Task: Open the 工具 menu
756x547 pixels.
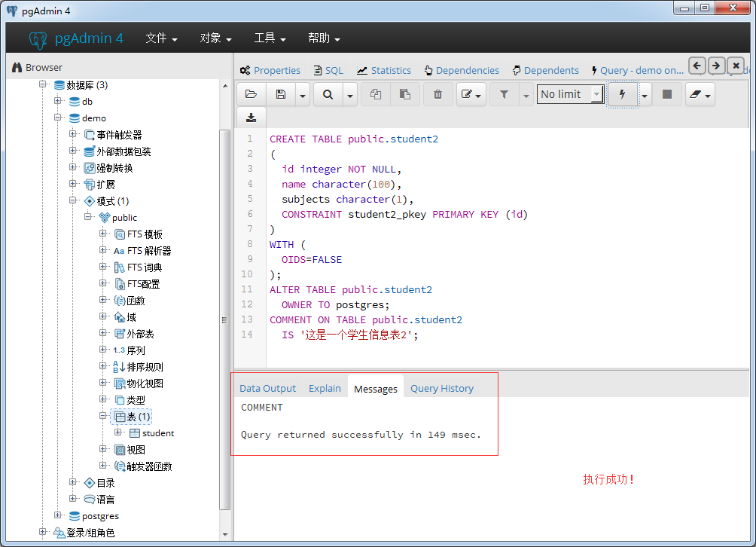Action: tap(270, 38)
